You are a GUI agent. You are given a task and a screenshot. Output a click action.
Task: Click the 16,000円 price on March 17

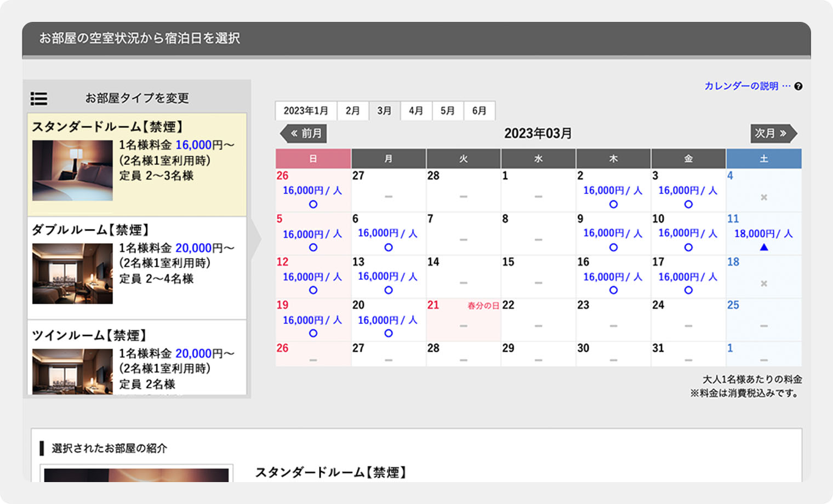click(x=688, y=277)
